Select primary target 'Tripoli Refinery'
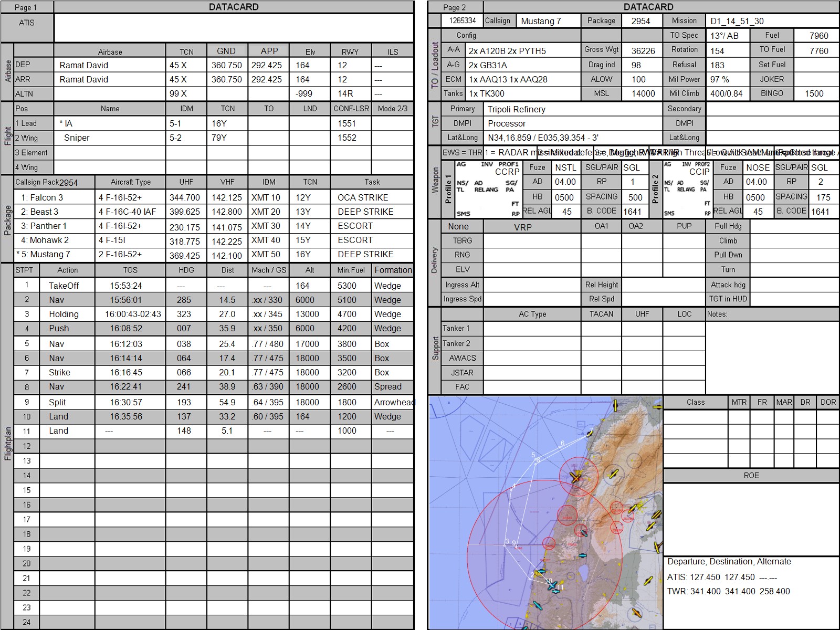 click(x=517, y=109)
